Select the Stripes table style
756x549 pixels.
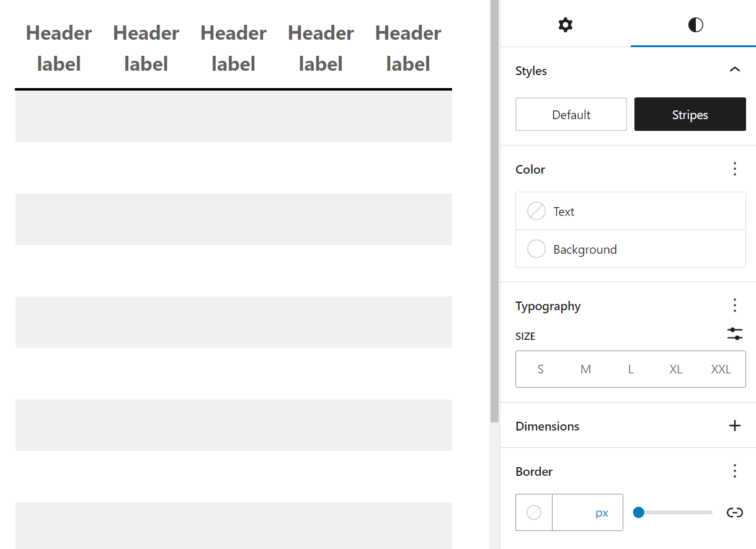pyautogui.click(x=690, y=114)
